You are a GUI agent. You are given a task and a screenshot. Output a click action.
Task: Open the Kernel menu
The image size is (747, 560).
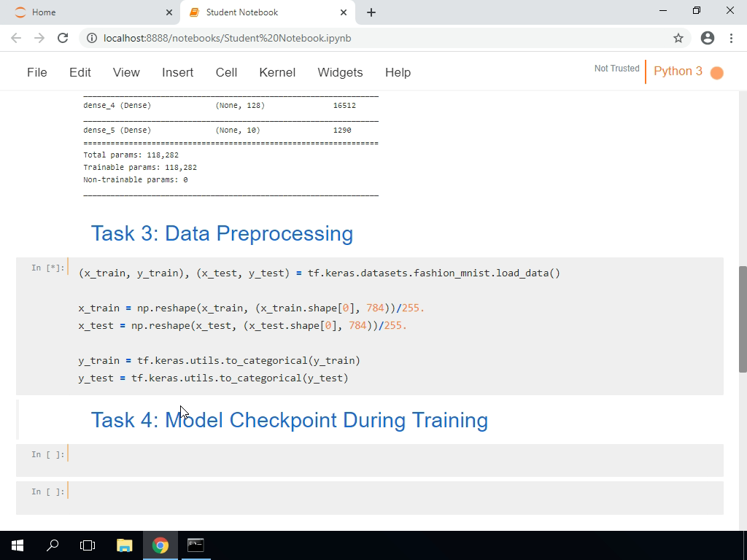[277, 72]
